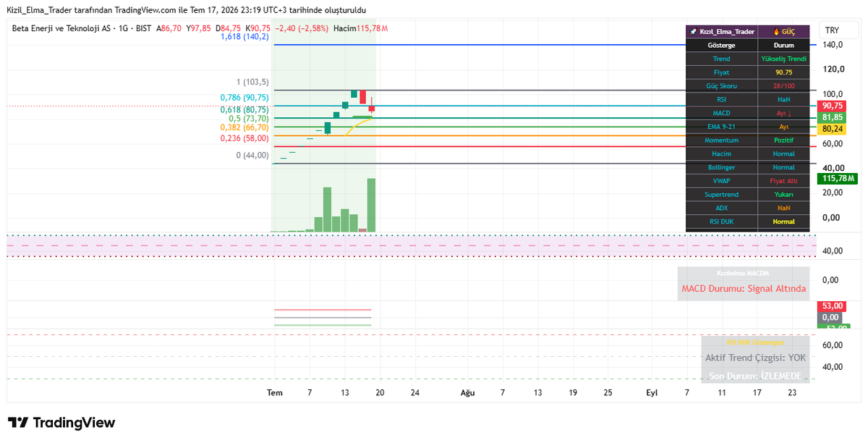Click the MACD Durumu: Signal Altında label
Viewport: 868px width, 443px height.
pos(744,288)
